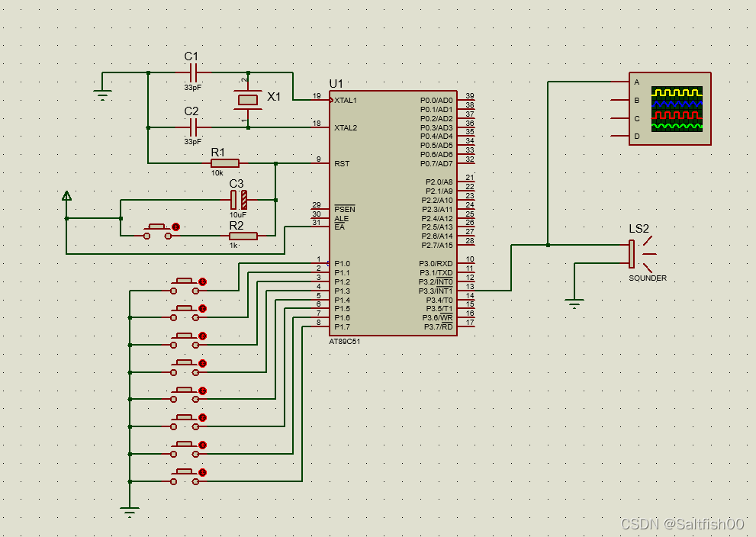The height and width of the screenshot is (537, 756).
Task: Click the P0.0/AD0 pin label
Action: pos(436,100)
